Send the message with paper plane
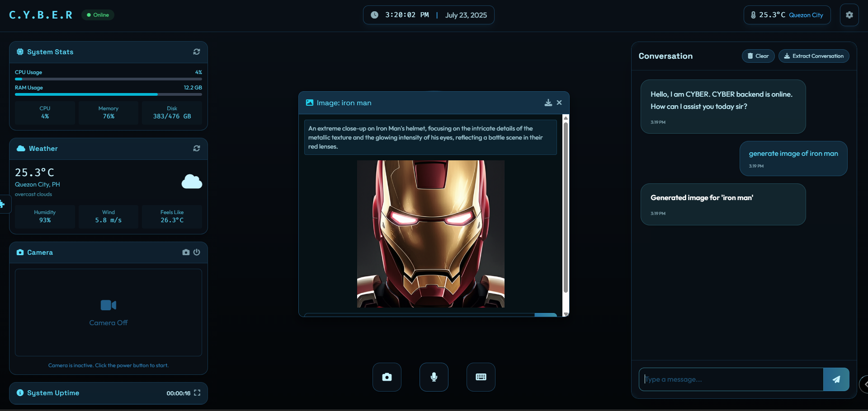Viewport: 868px width, 411px height. click(836, 379)
